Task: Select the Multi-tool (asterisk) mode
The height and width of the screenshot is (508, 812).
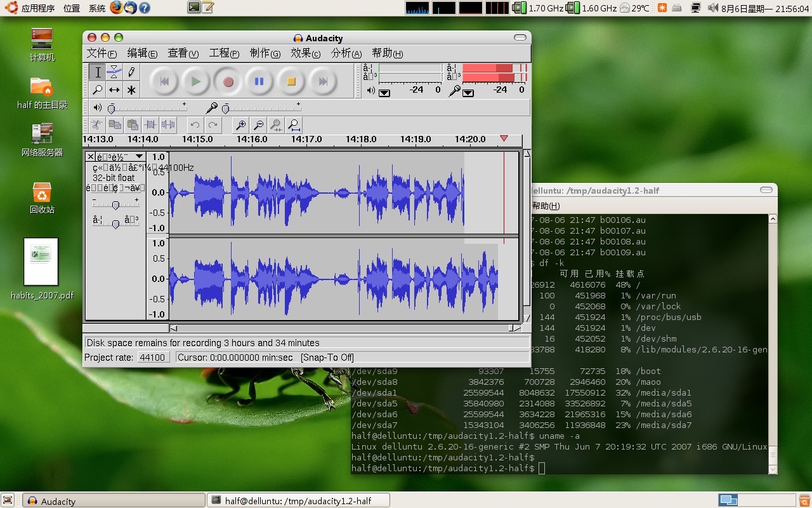Action: pos(131,90)
